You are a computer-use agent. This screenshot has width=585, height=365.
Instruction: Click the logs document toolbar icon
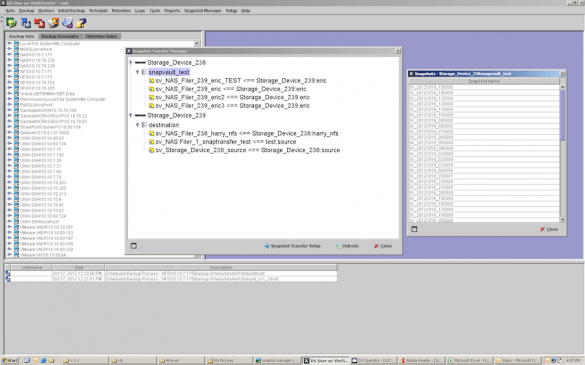(x=67, y=23)
